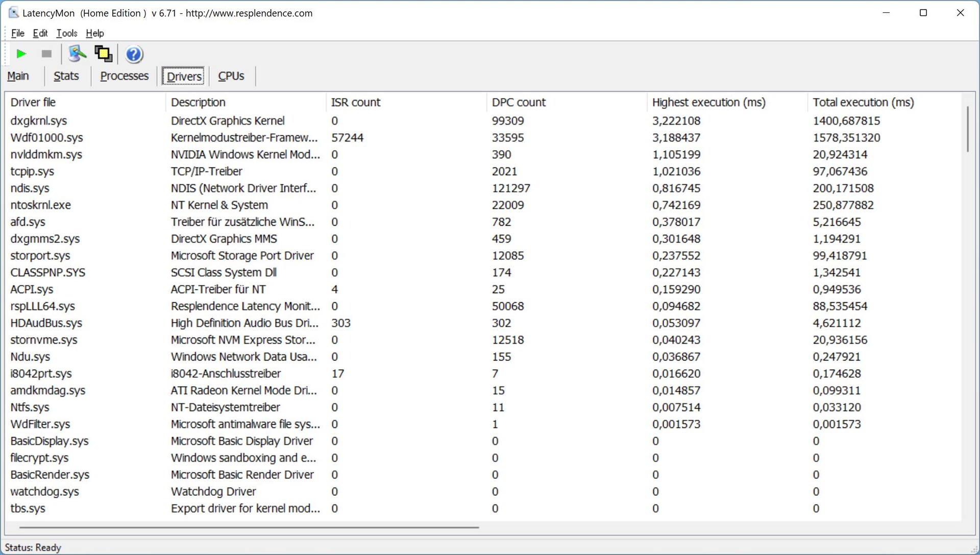Screen dimensions: 980x555
Task: Click the horizontal scrollbar at bottom
Action: [x=249, y=527]
